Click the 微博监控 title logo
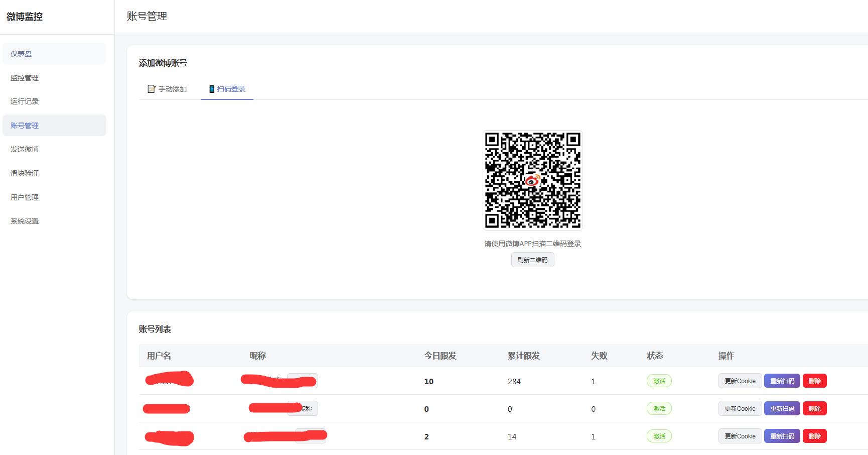This screenshot has height=455, width=868. tap(25, 17)
